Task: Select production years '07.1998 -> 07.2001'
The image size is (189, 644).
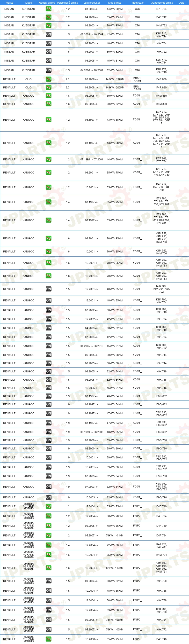Action: pyautogui.click(x=92, y=159)
